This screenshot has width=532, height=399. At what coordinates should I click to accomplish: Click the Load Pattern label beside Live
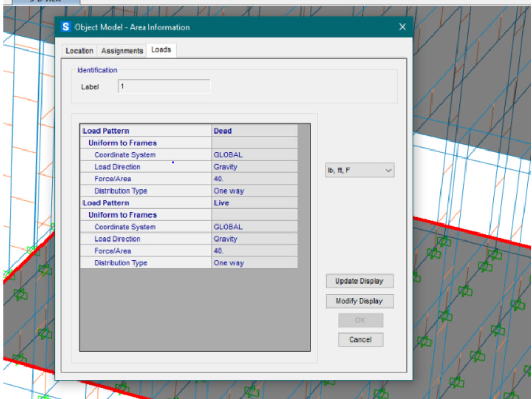point(106,203)
